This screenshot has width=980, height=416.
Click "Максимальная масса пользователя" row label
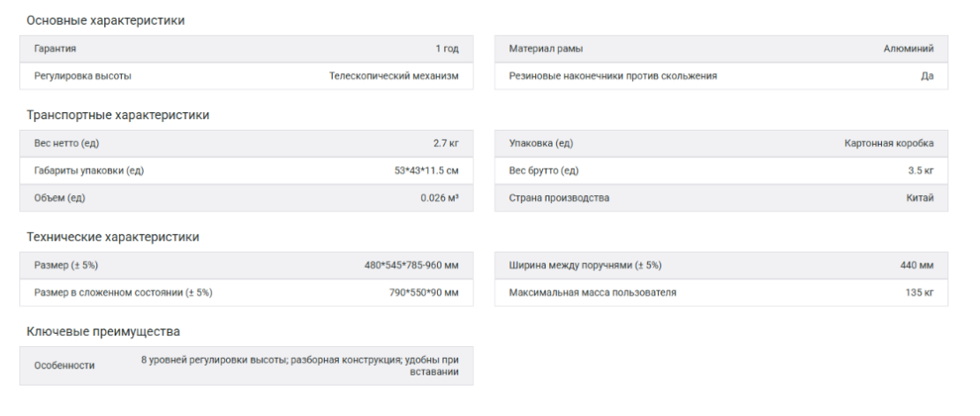592,292
